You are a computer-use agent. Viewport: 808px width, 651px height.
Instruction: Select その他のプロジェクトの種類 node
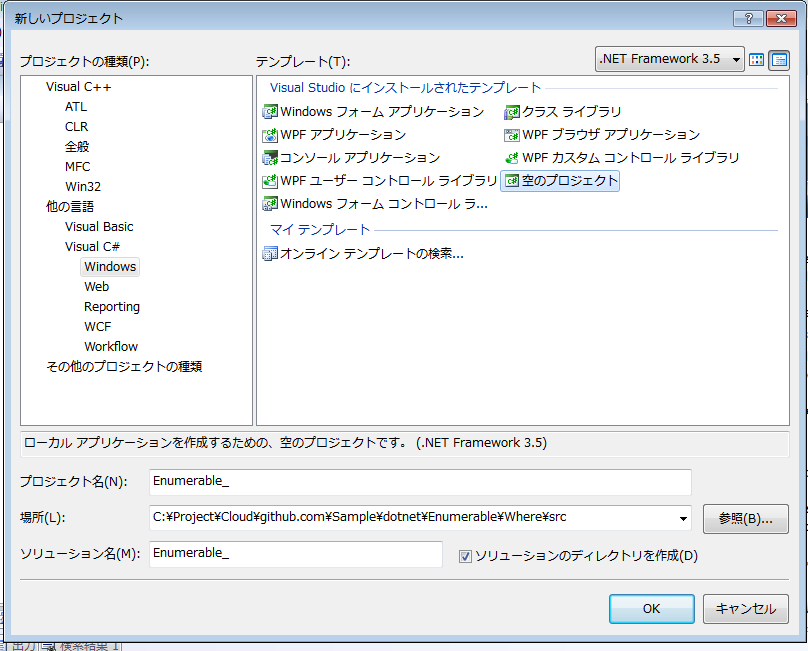pos(124,366)
